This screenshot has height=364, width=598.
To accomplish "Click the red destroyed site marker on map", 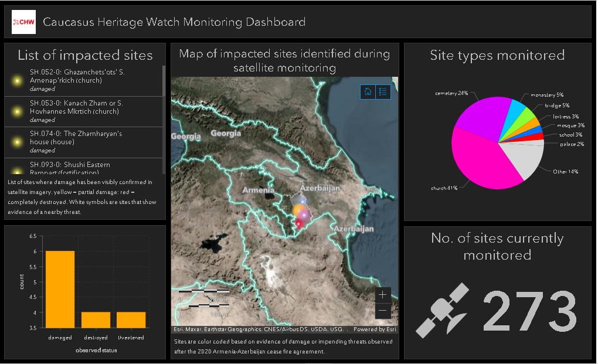I will [x=298, y=223].
